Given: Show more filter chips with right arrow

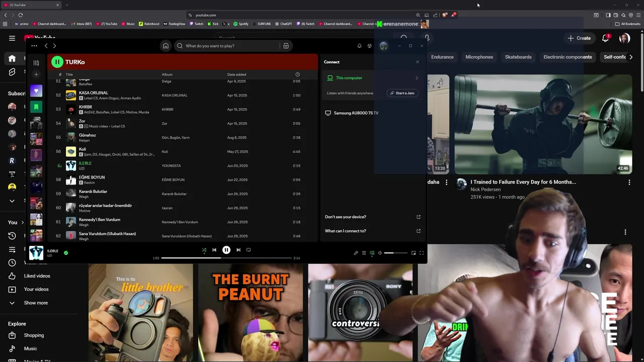Looking at the screenshot, I should (x=631, y=57).
